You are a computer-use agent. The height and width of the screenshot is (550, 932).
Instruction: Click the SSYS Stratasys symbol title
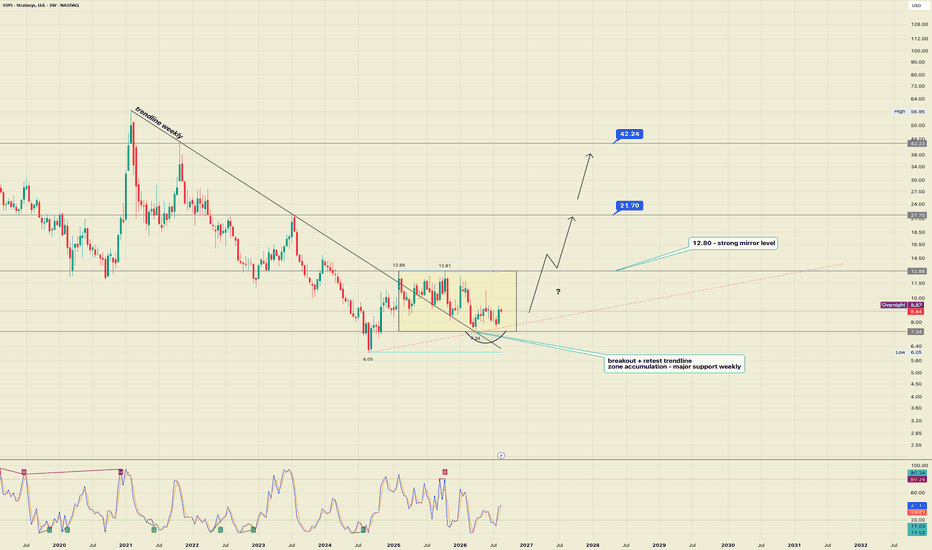41,5
